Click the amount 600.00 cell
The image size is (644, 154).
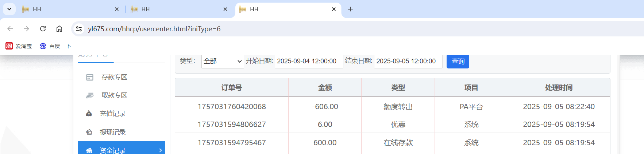pyautogui.click(x=325, y=143)
